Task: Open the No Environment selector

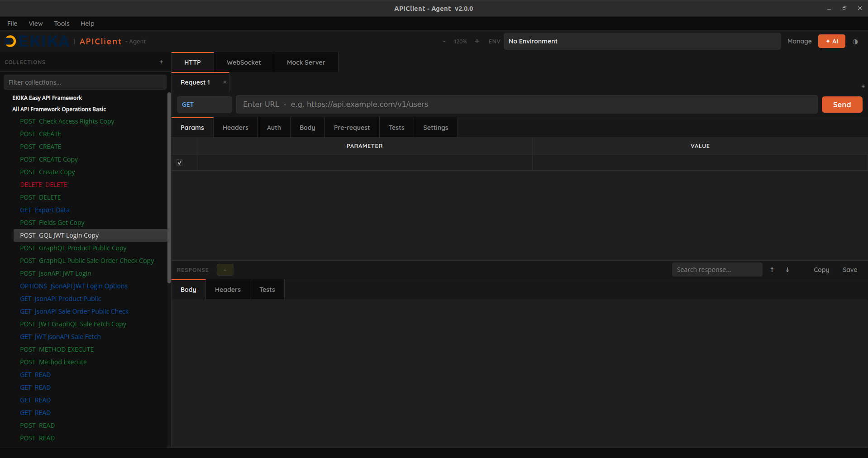Action: (641, 41)
